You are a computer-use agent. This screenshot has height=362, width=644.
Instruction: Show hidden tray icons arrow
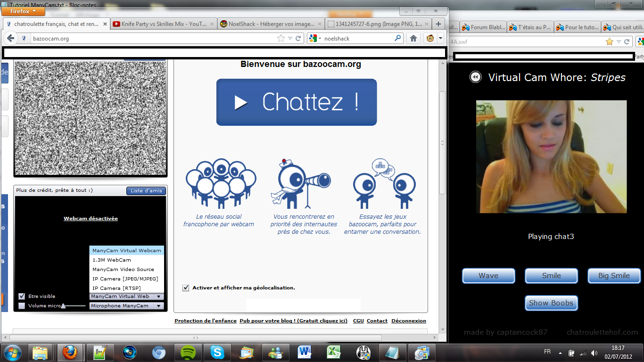[561, 353]
